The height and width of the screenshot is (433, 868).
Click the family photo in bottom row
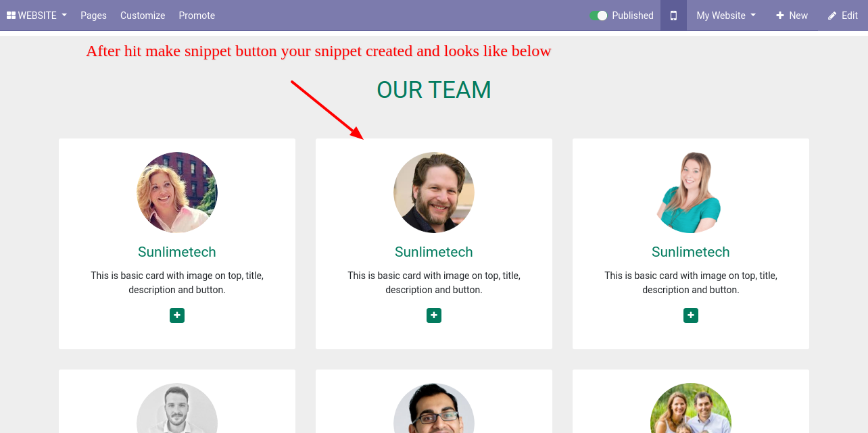tap(691, 408)
